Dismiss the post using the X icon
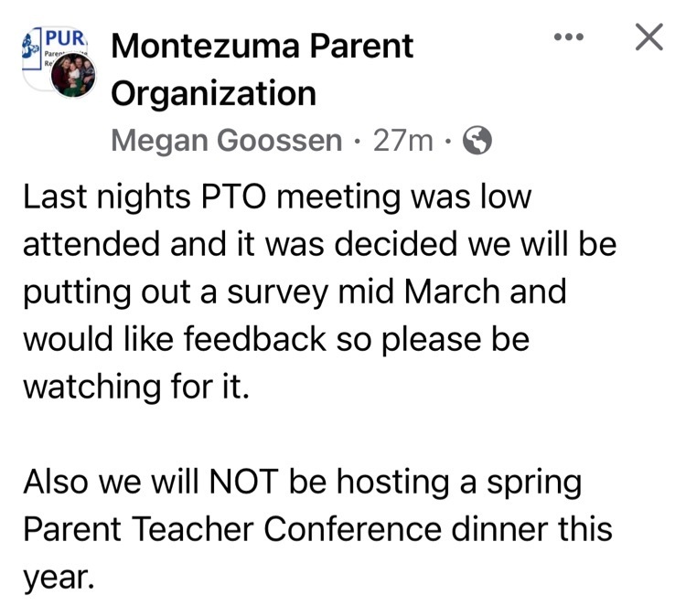This screenshot has width=686, height=616. point(649,37)
